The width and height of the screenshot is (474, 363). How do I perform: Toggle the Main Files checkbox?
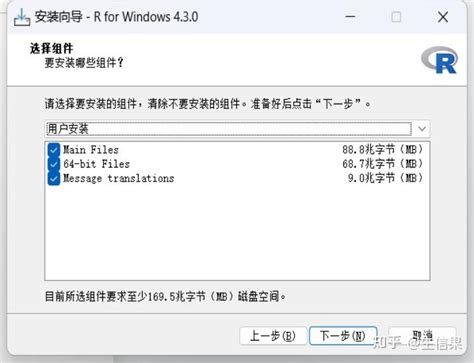pyautogui.click(x=54, y=150)
